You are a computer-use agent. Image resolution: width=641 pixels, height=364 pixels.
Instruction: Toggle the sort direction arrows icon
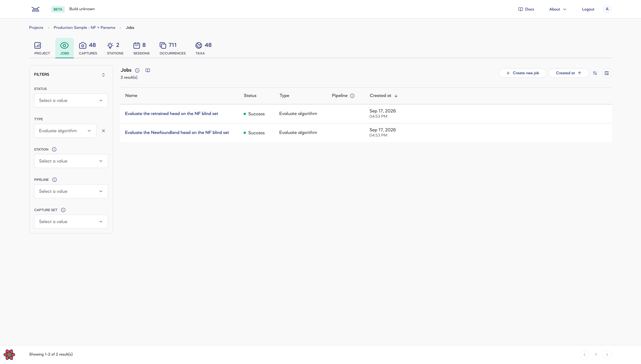(595, 73)
